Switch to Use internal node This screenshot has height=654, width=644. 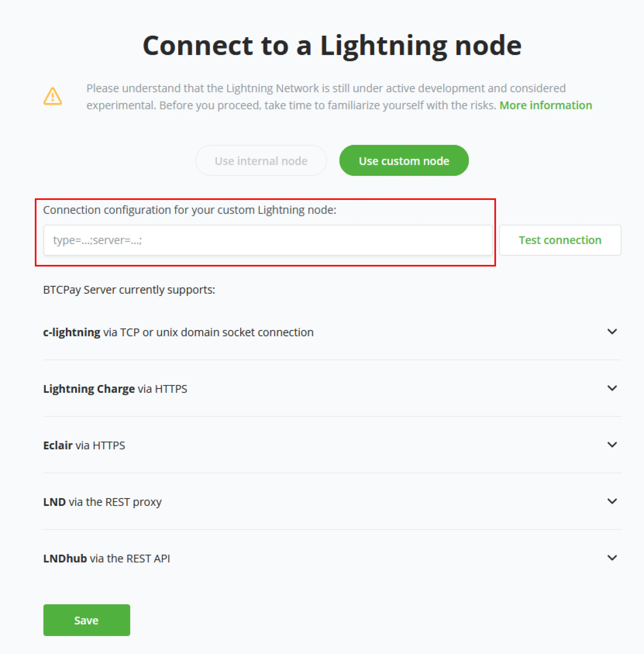point(261,161)
